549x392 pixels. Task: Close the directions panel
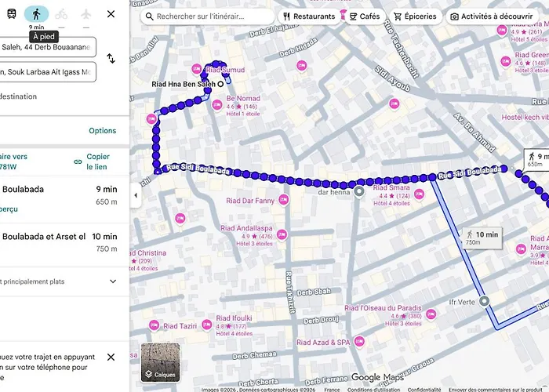111,14
